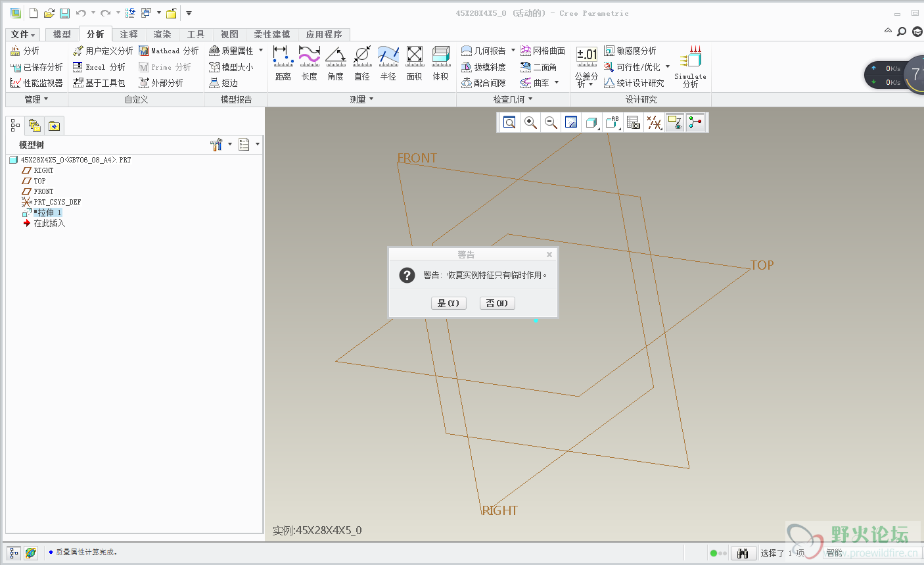Click the Save icon in quick access toolbar
This screenshot has height=565, width=924.
[64, 13]
